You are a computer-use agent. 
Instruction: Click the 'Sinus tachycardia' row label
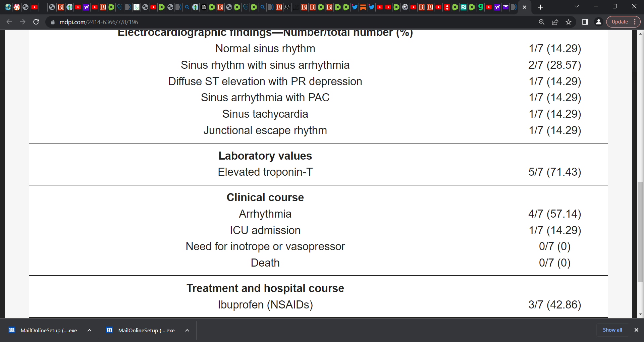pos(265,114)
